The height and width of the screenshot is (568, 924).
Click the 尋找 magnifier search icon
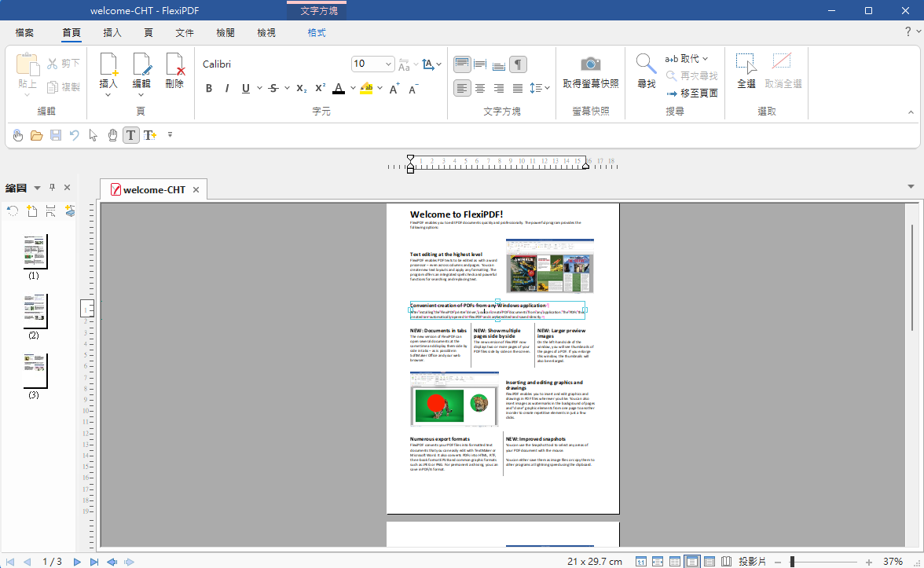coord(646,64)
